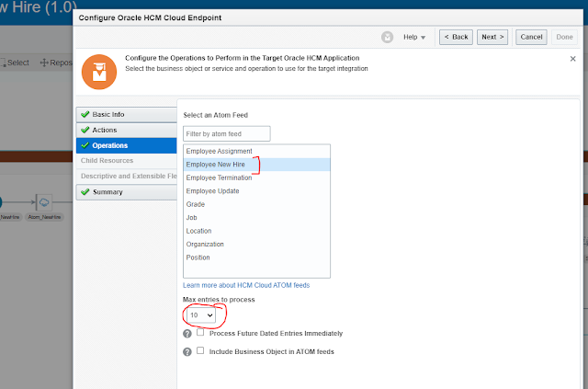Go to the Actions step
This screenshot has width=588, height=389.
pos(127,130)
